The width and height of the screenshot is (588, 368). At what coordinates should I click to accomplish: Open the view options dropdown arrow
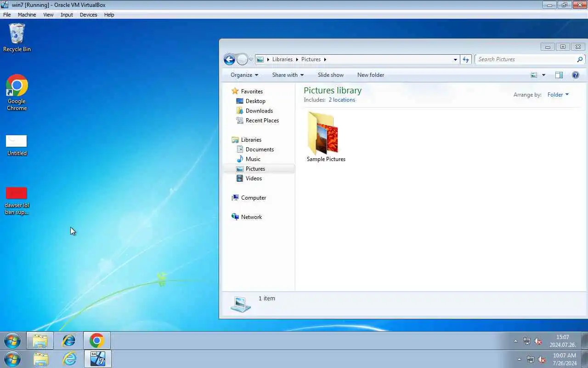pos(543,75)
